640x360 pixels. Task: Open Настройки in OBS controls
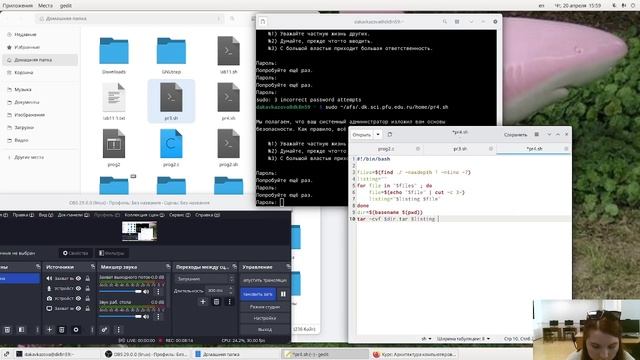tap(265, 318)
